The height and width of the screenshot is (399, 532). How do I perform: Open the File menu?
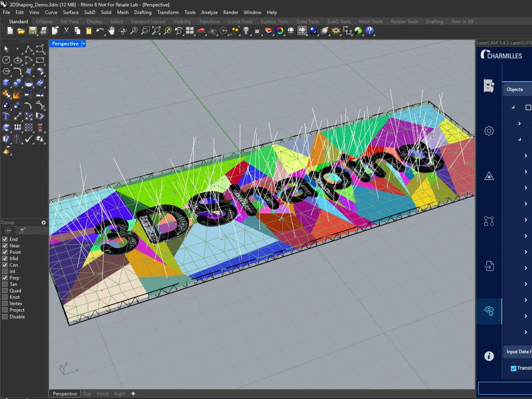7,12
